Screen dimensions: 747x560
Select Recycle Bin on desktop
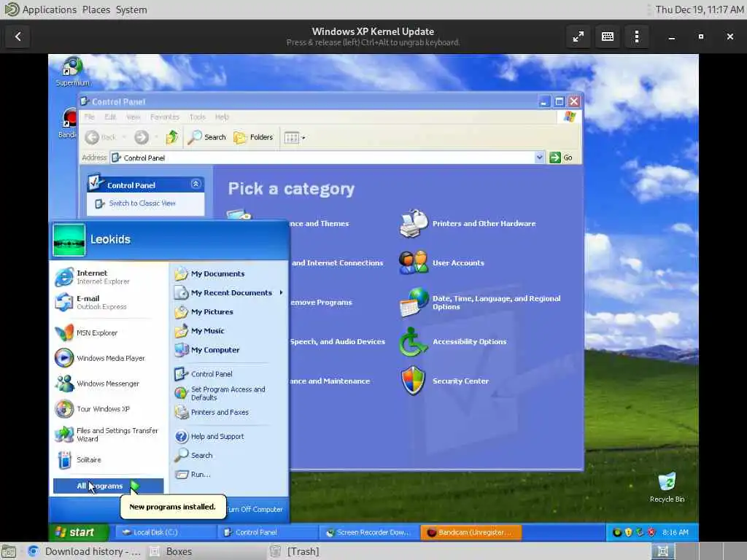[x=667, y=487]
